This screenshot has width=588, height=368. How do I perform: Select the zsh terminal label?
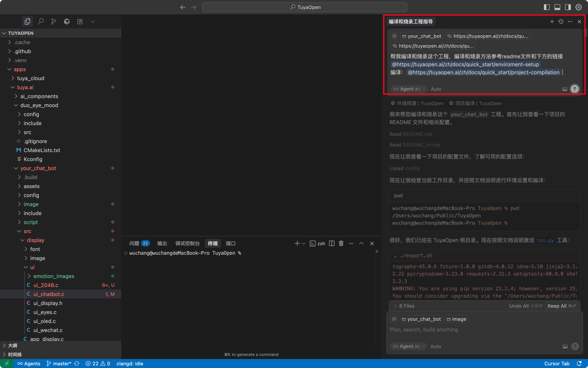coord(317,243)
